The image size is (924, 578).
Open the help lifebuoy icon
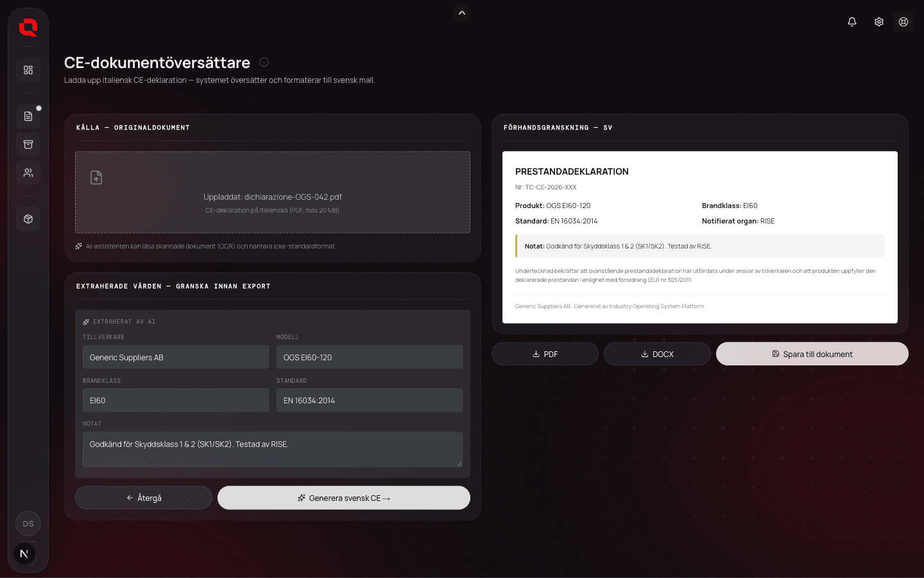(903, 22)
